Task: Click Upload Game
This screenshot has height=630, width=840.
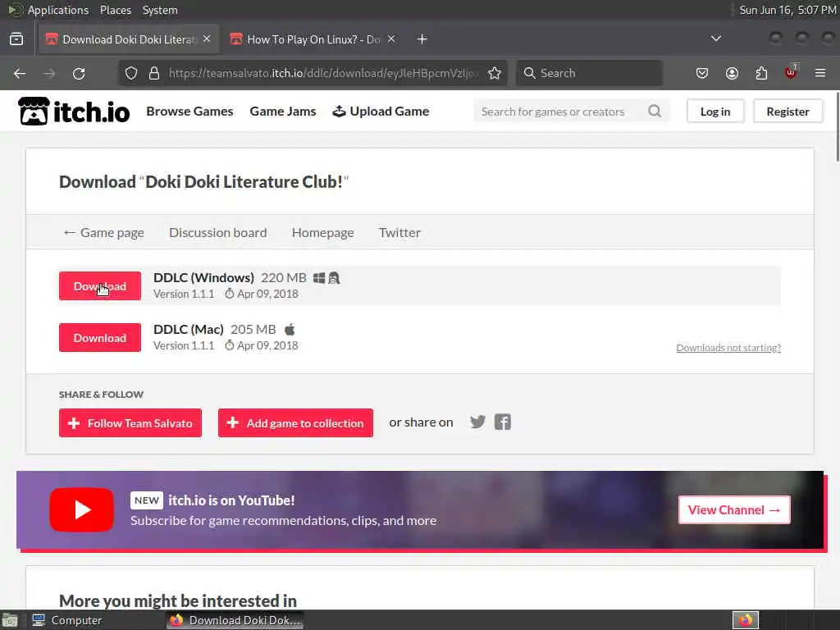Action: [x=381, y=112]
